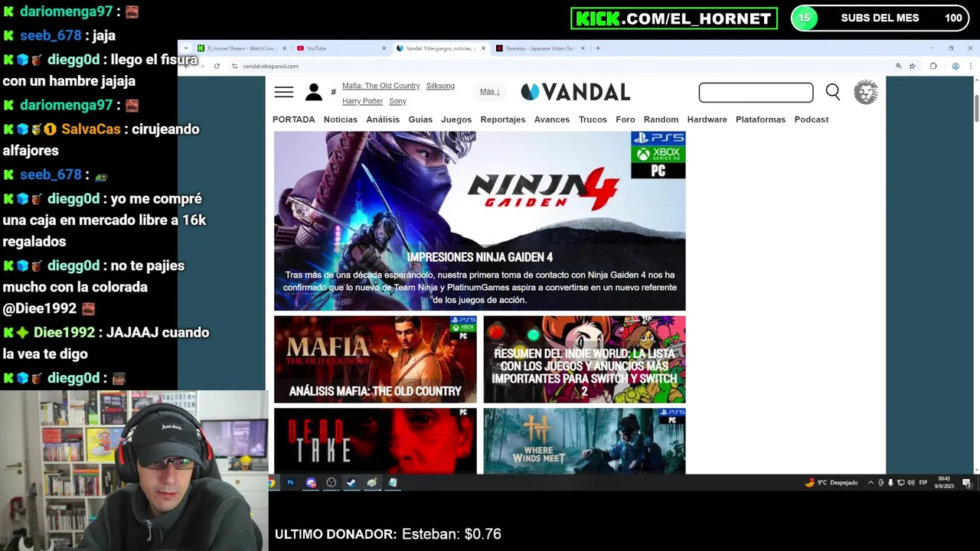
Task: Open the Chrome profile avatar
Action: [x=955, y=66]
